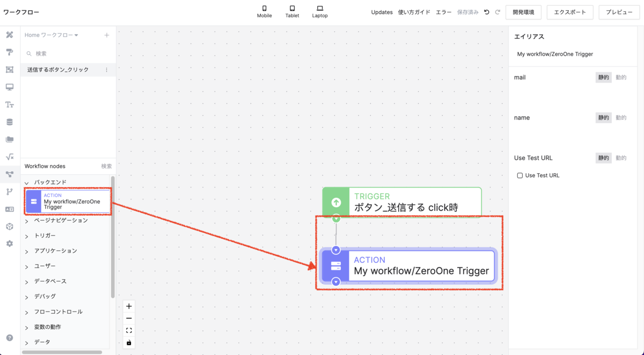Set name to 静的 mode

coord(603,117)
